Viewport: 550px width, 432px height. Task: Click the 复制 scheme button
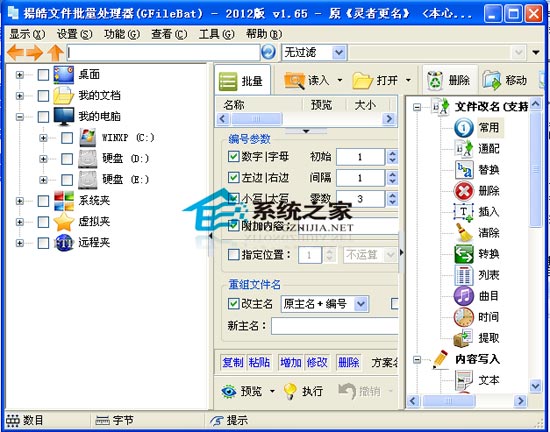(x=233, y=362)
